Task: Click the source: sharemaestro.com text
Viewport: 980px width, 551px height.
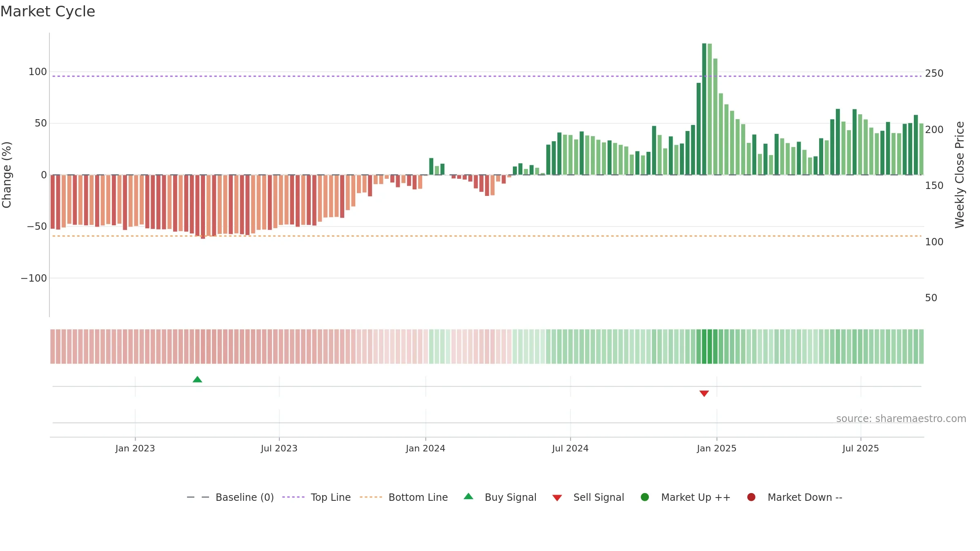Action: [x=901, y=419]
